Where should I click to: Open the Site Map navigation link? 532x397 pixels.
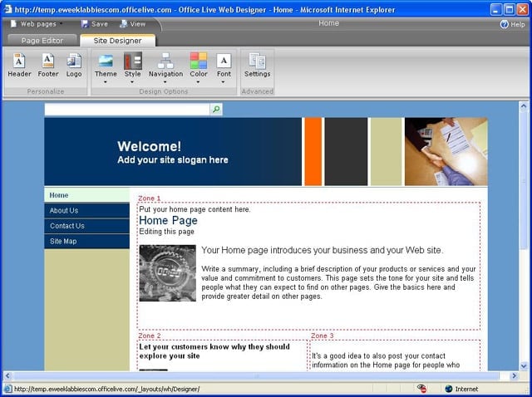click(x=86, y=241)
